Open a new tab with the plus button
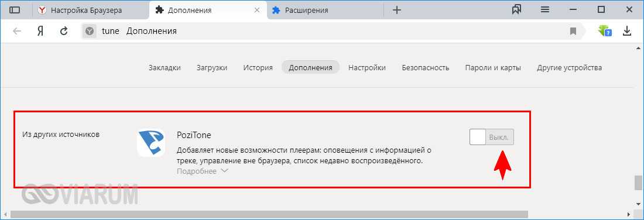The width and height of the screenshot is (644, 220). (x=397, y=11)
